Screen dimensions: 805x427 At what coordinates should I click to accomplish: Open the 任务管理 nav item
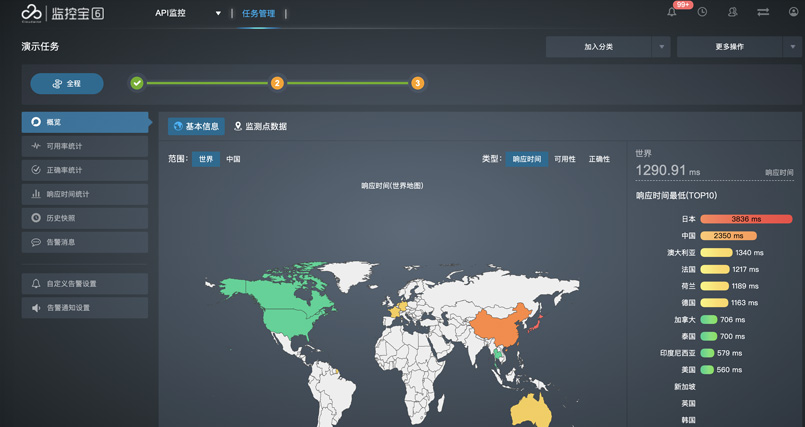click(x=258, y=13)
